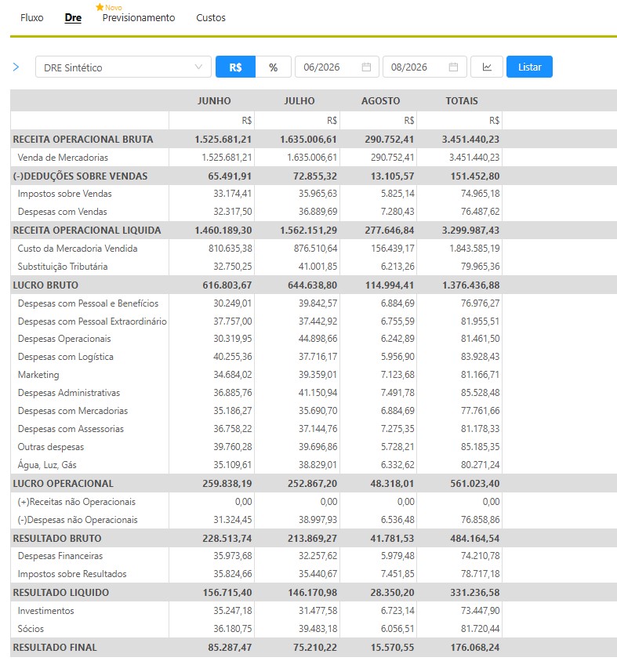Click the Despesas com Assessorias row label
The image size is (617, 672).
tap(71, 429)
